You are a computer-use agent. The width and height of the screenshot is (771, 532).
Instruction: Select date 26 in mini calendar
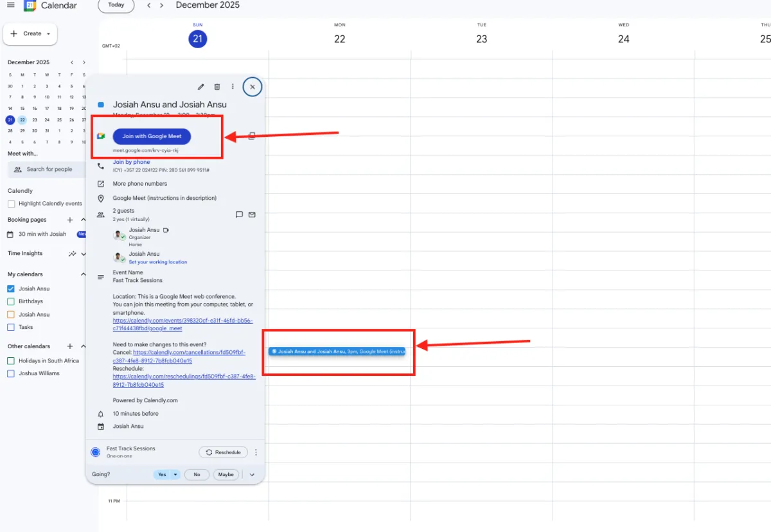(x=72, y=120)
